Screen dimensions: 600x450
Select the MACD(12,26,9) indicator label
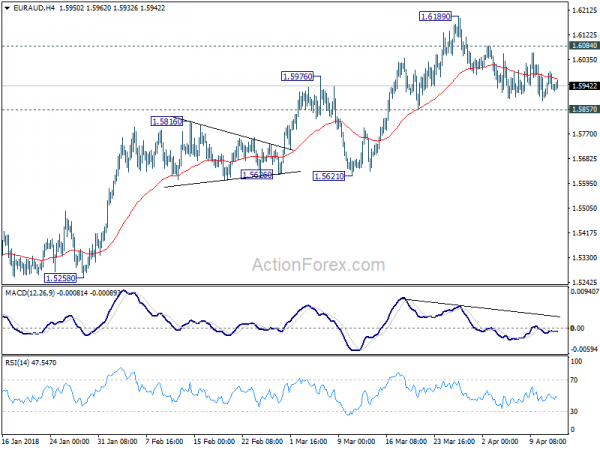point(30,293)
